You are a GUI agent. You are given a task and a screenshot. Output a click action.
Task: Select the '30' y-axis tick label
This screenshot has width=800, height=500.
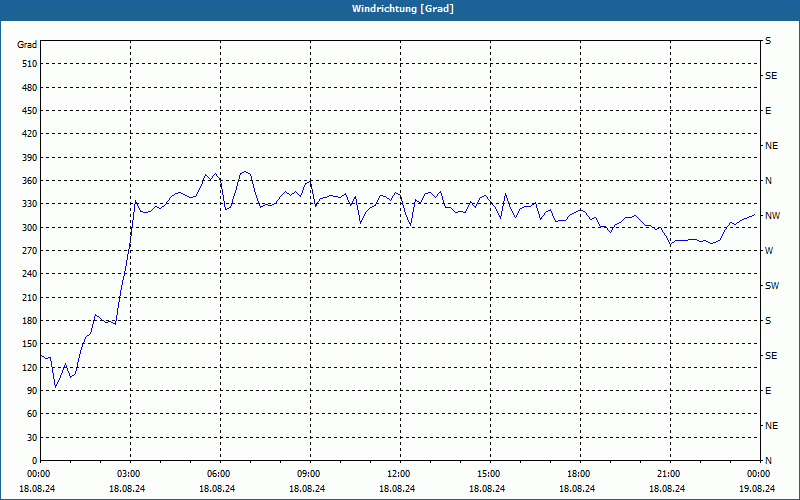click(32, 438)
